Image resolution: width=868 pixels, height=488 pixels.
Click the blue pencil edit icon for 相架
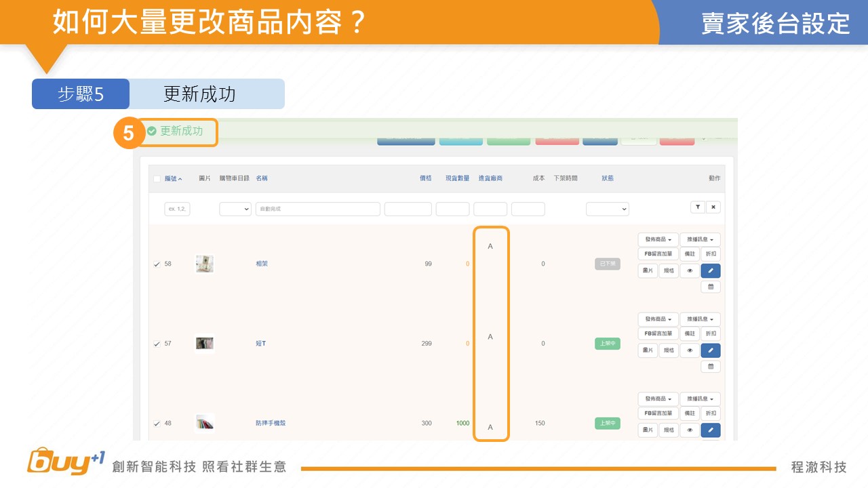(711, 271)
